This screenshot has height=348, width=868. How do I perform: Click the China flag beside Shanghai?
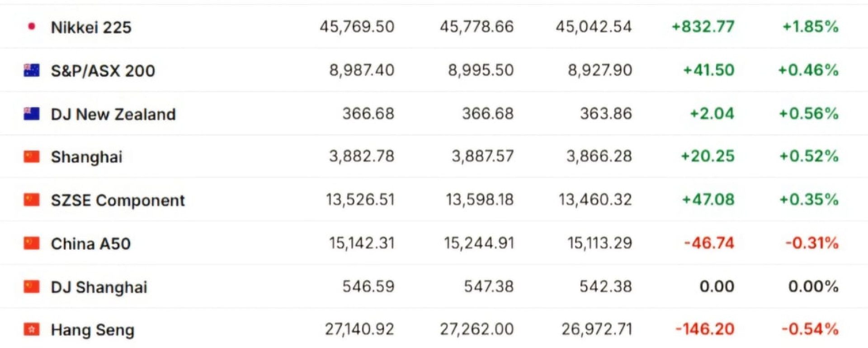(x=32, y=157)
